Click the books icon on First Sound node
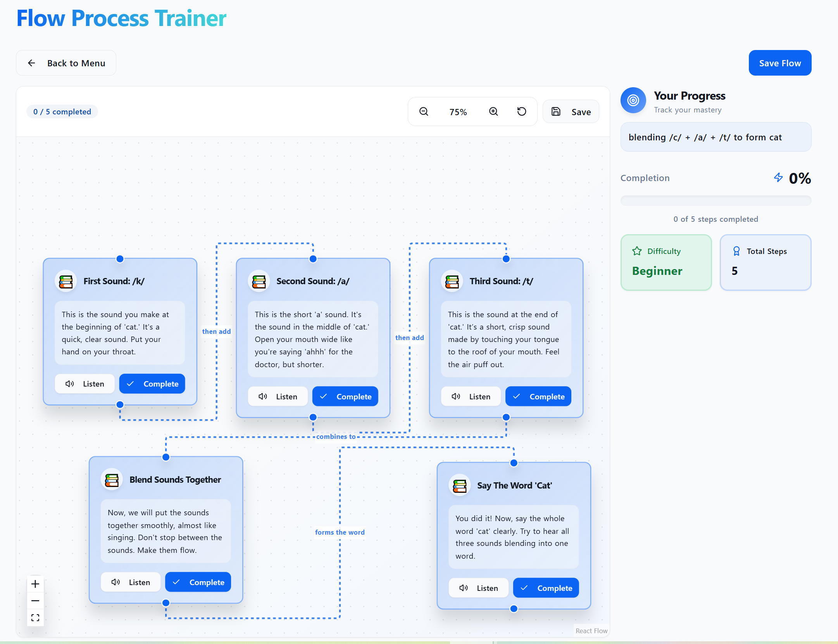838x644 pixels. (66, 281)
